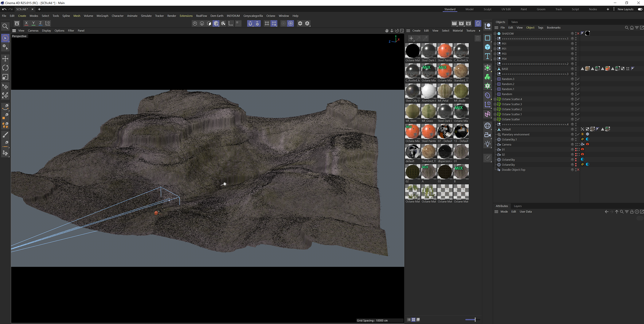The height and width of the screenshot is (324, 644).
Task: Expand the SHADOW object hierarchy
Action: point(495,34)
